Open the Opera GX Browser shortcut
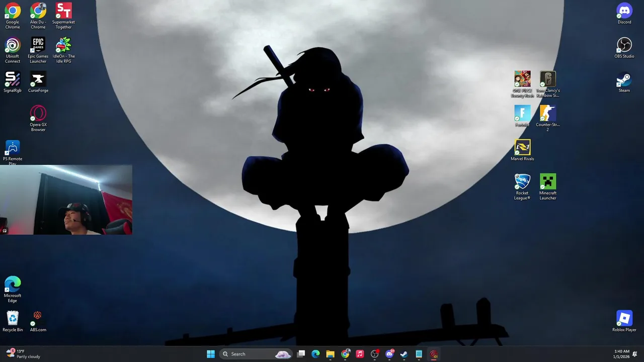The height and width of the screenshot is (362, 644). 38,119
